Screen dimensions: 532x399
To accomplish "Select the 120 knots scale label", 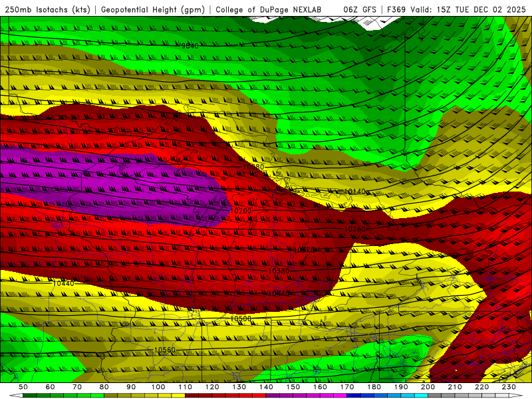I will 212,387.
